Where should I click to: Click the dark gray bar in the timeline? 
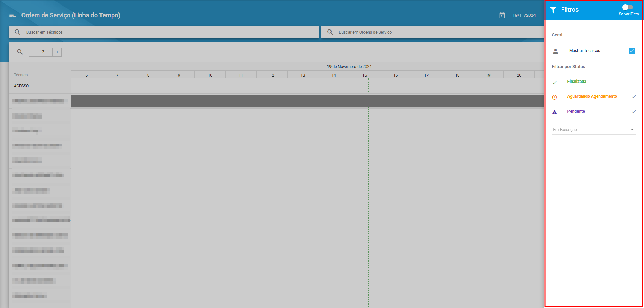[308, 101]
